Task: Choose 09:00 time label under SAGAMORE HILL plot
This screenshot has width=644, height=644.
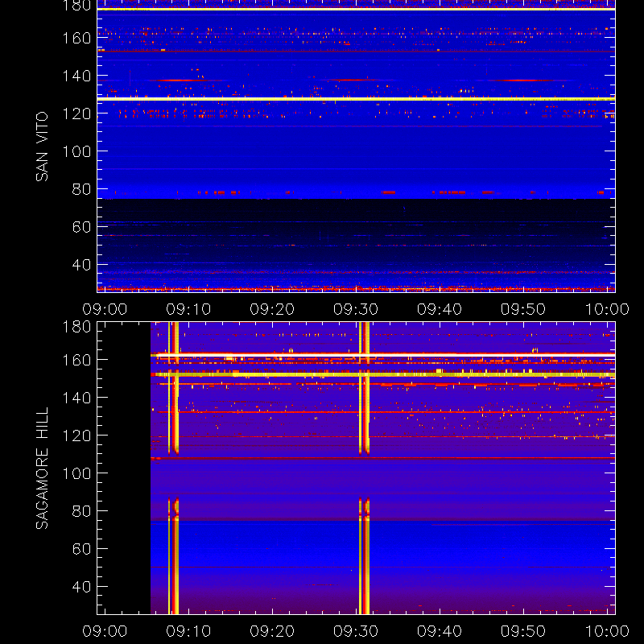Action: [x=105, y=631]
